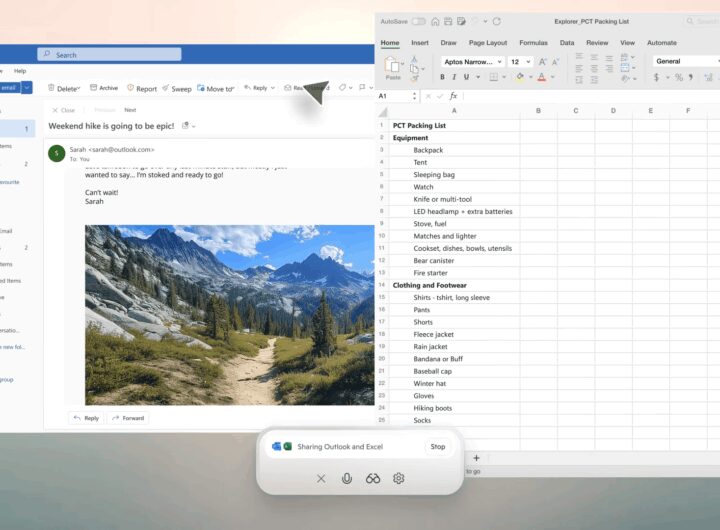Click the Bold formatting icon
Screen dimensions: 720x530
click(x=443, y=77)
